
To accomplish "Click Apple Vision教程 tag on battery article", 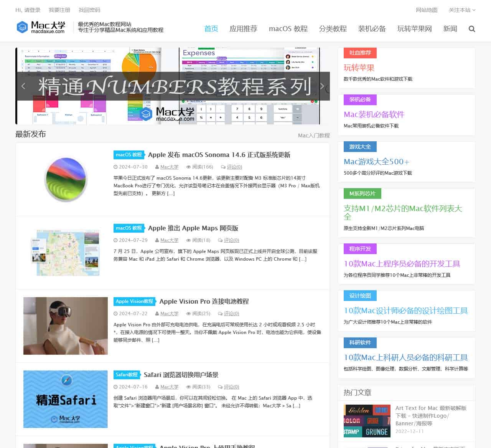I will 134,301.
